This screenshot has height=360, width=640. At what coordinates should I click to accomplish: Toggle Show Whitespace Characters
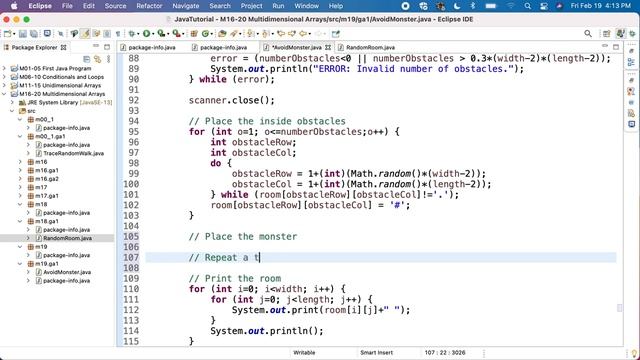118,34
